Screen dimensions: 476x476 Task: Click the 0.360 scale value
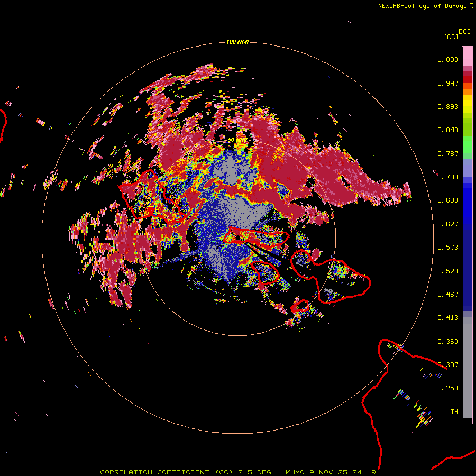(448, 342)
